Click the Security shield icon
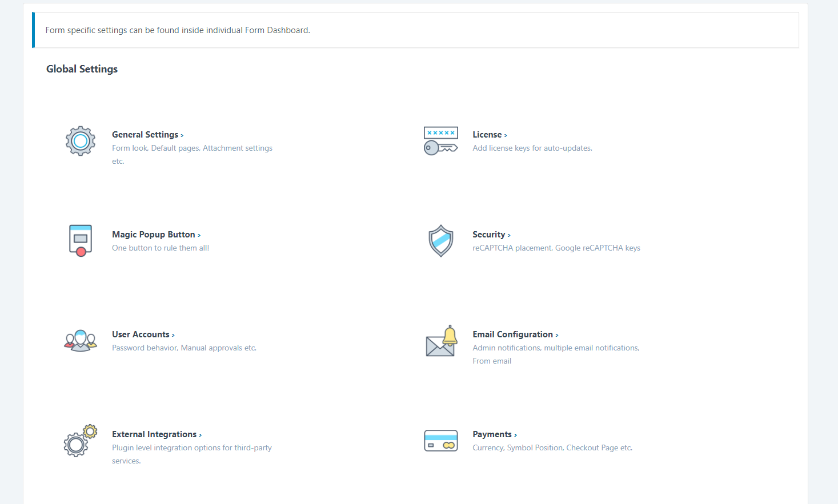838x504 pixels. [440, 240]
